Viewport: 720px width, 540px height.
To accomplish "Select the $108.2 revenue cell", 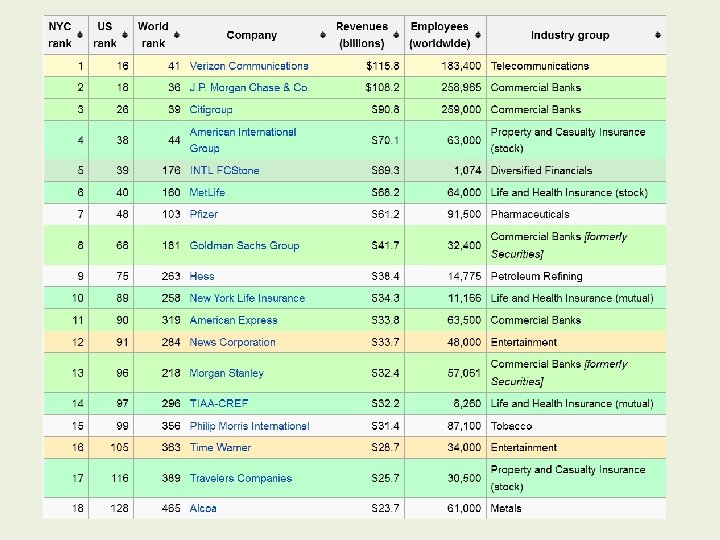I will click(x=382, y=88).
